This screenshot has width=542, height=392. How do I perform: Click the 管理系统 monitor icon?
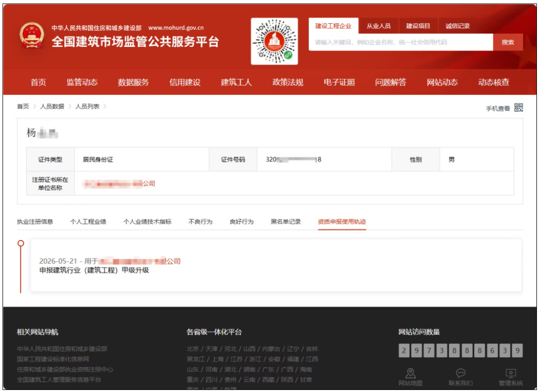pyautogui.click(x=511, y=373)
